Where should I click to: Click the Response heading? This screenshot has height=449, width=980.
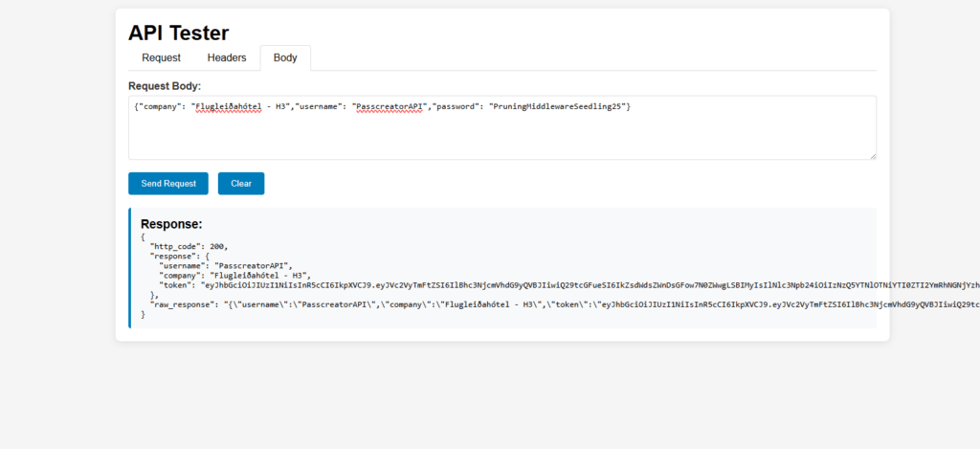click(x=171, y=224)
